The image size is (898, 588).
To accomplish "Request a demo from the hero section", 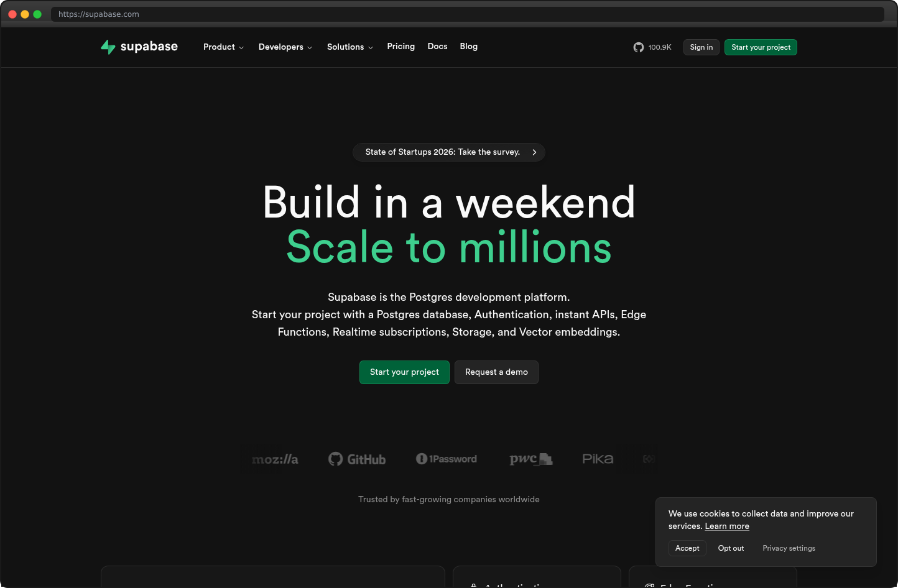I will [496, 372].
